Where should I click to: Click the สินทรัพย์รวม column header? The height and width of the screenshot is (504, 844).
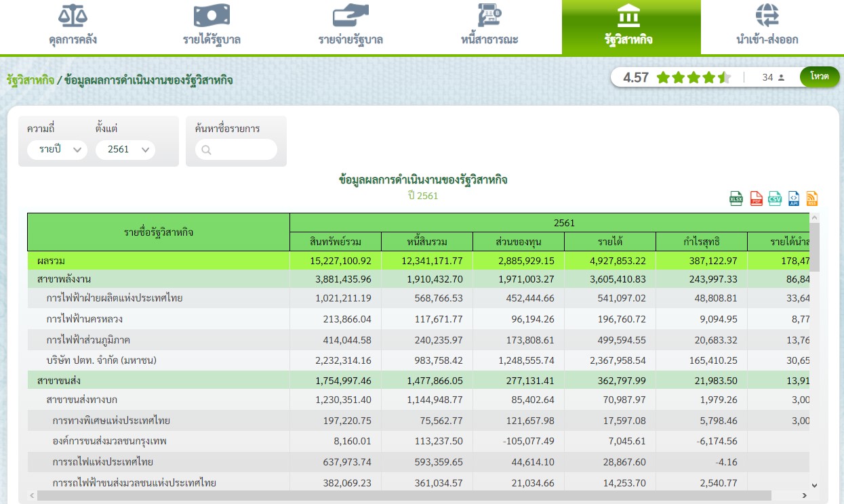[x=336, y=242]
